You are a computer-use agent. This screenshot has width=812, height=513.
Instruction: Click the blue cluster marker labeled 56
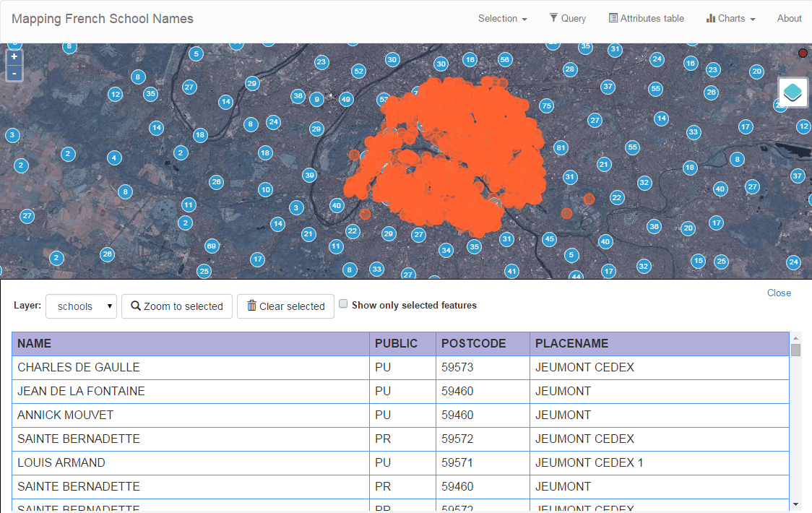pos(504,59)
